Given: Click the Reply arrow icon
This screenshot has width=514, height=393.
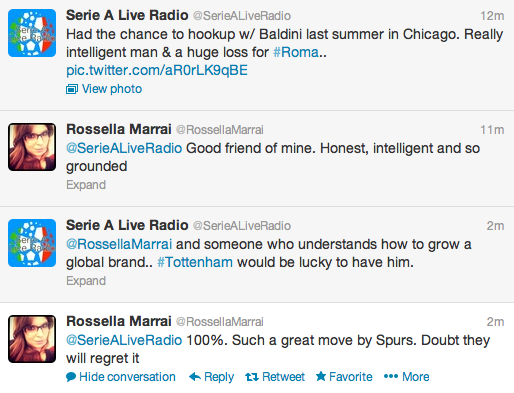Looking at the screenshot, I should pos(195,377).
